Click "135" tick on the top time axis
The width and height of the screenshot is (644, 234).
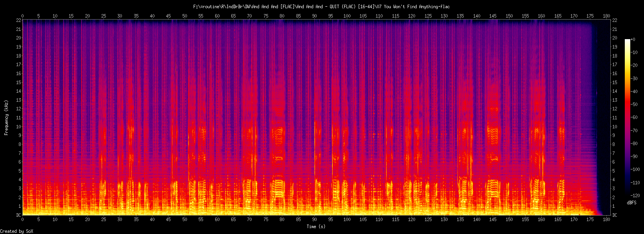coord(460,16)
